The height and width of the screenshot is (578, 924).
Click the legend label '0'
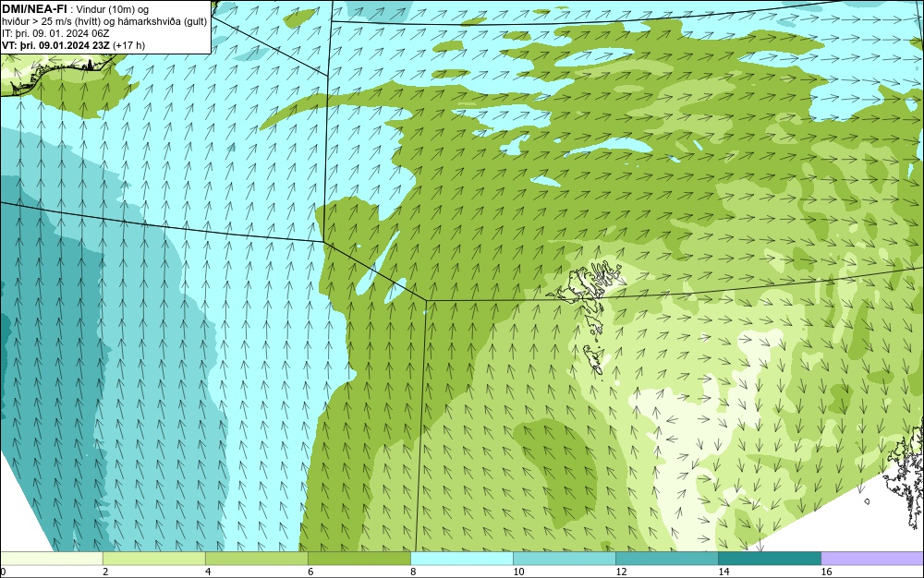[3, 572]
